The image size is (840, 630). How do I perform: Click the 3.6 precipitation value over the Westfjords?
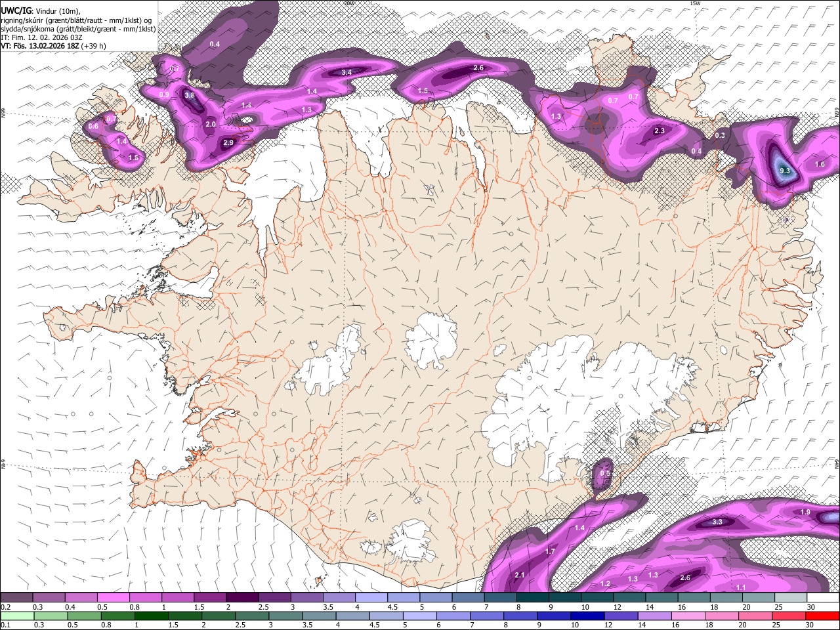tap(190, 95)
